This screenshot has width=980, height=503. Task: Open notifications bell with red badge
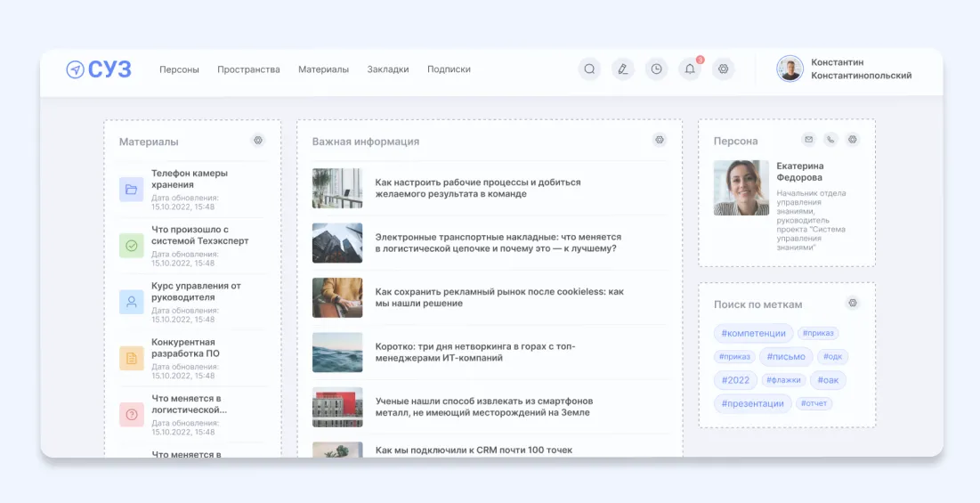(x=690, y=69)
